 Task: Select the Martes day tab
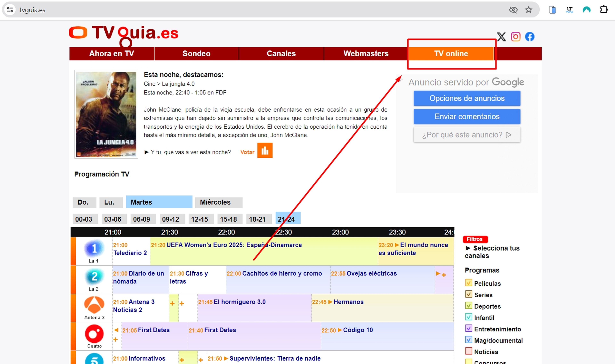[x=159, y=202]
